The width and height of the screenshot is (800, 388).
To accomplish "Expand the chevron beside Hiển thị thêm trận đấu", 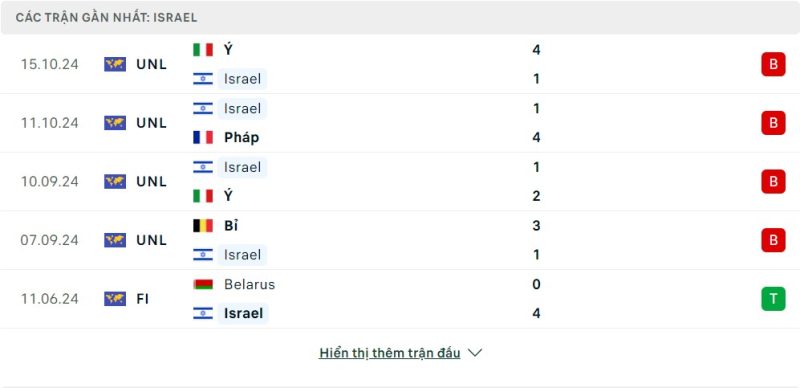I will tap(474, 353).
